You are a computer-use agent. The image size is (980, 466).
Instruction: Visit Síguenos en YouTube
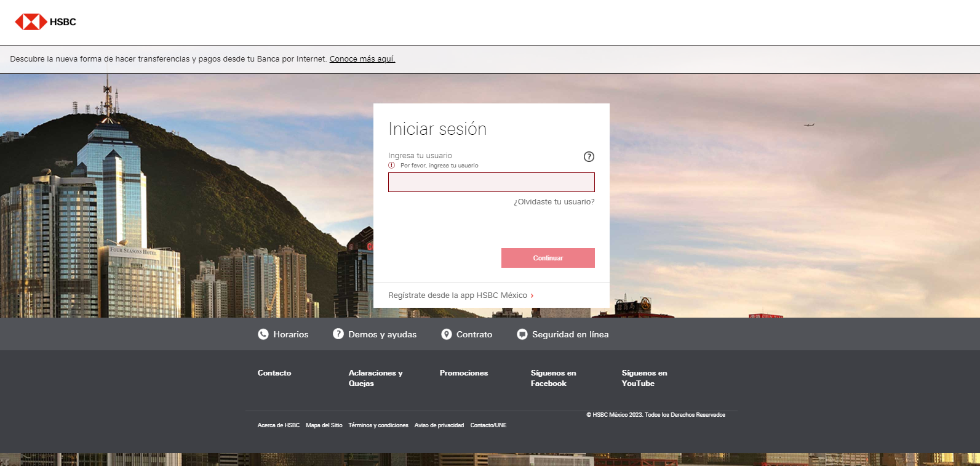point(644,378)
